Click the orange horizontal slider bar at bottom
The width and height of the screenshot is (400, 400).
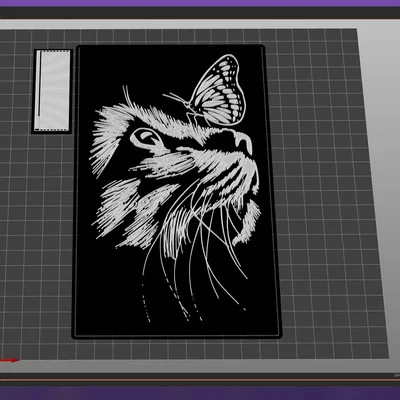click(200, 380)
